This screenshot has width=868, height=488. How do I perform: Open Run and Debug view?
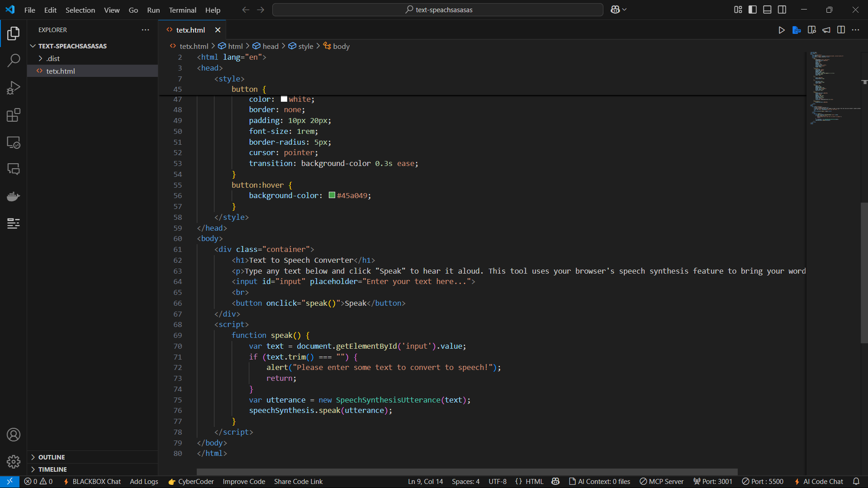pyautogui.click(x=14, y=87)
